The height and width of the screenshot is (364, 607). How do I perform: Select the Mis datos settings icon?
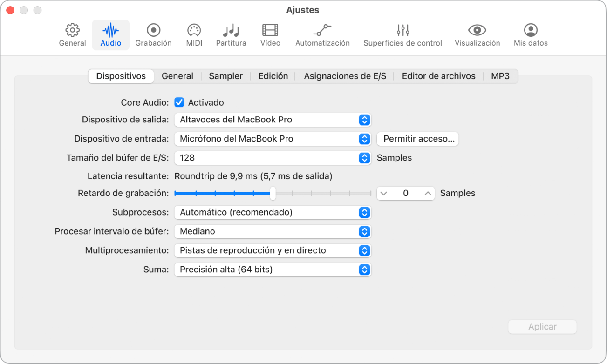[530, 34]
